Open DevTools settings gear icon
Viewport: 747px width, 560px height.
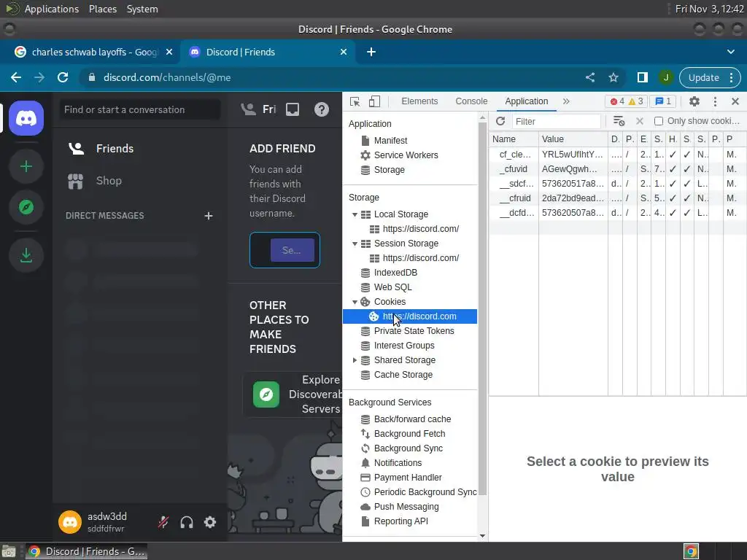coord(694,101)
